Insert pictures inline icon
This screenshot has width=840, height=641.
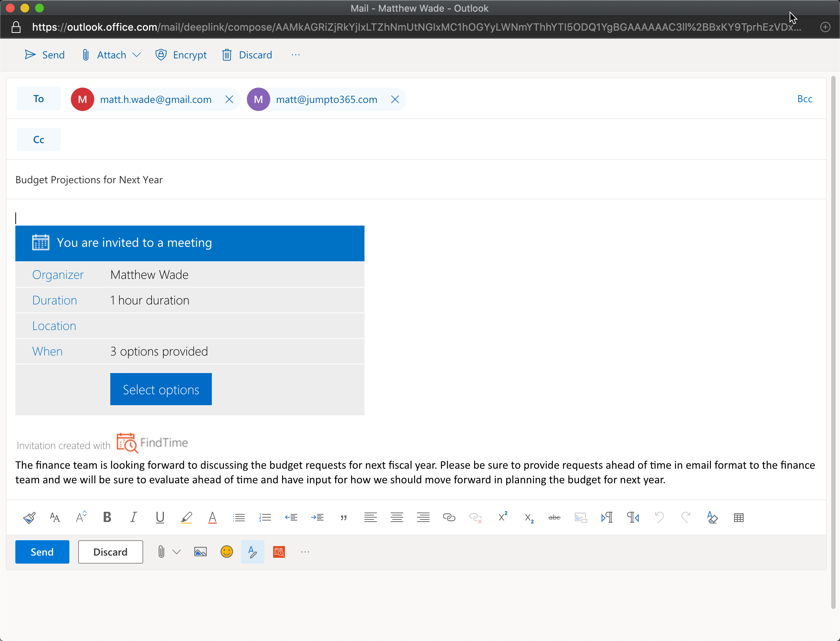pos(201,552)
